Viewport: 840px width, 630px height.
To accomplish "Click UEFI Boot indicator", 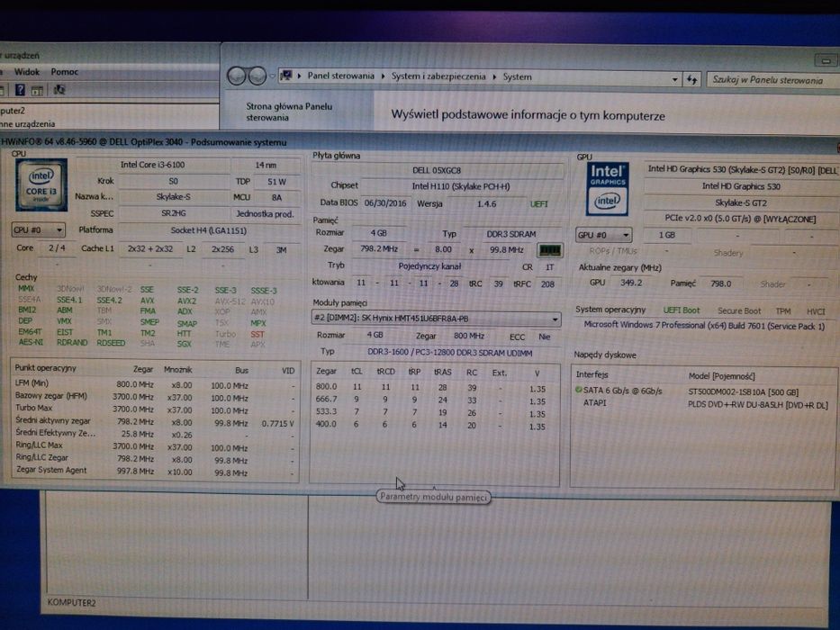I will (x=682, y=310).
